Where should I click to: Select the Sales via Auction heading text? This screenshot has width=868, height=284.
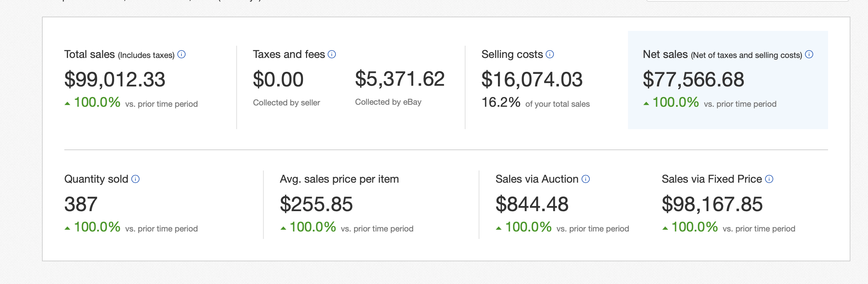point(537,179)
